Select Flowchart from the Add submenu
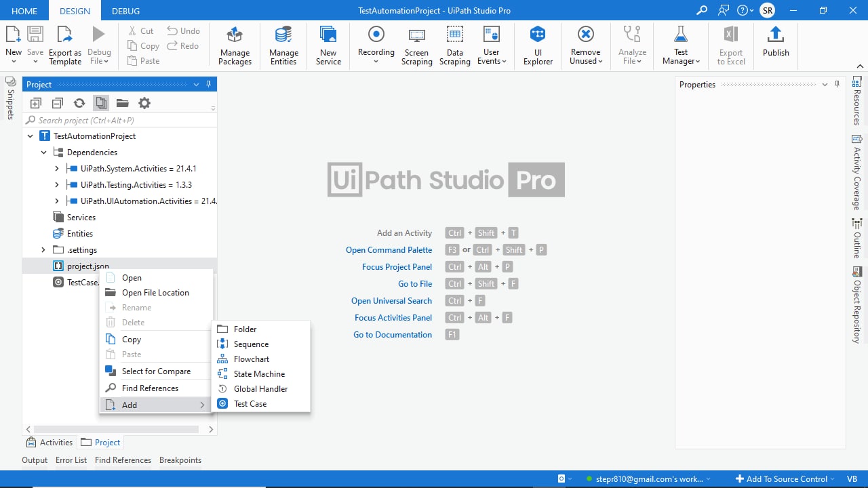Screen dimensions: 868x488 pyautogui.click(x=261, y=359)
